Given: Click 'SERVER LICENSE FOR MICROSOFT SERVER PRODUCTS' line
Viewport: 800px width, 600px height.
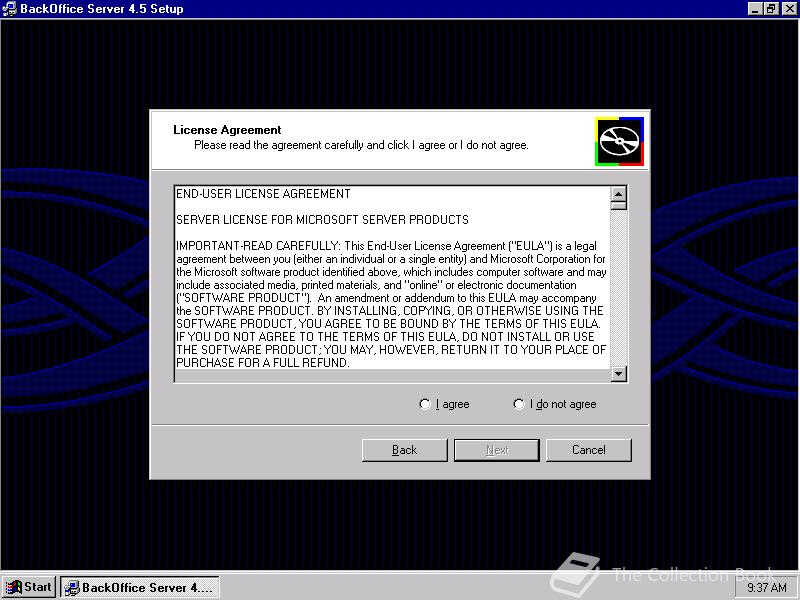Looking at the screenshot, I should click(x=322, y=220).
